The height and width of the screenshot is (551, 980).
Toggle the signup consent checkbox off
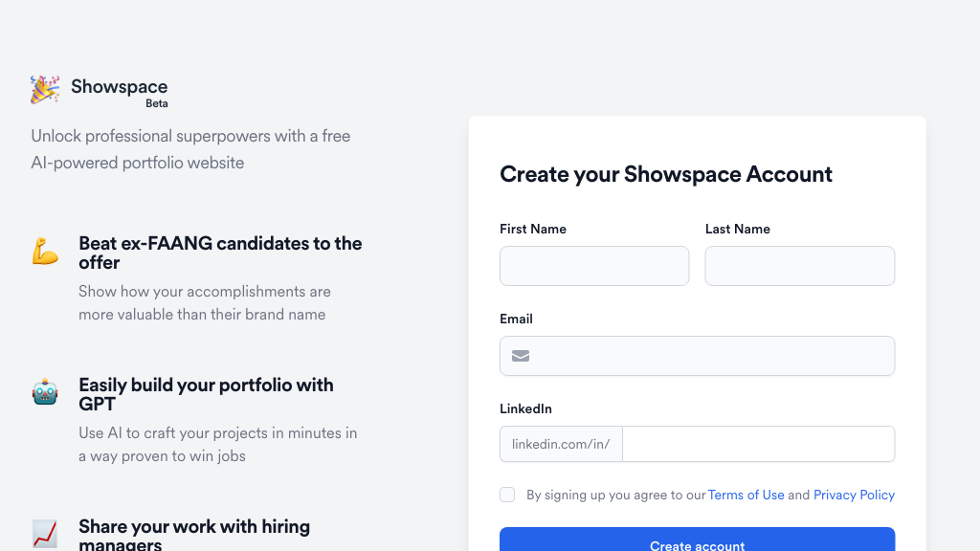click(506, 495)
